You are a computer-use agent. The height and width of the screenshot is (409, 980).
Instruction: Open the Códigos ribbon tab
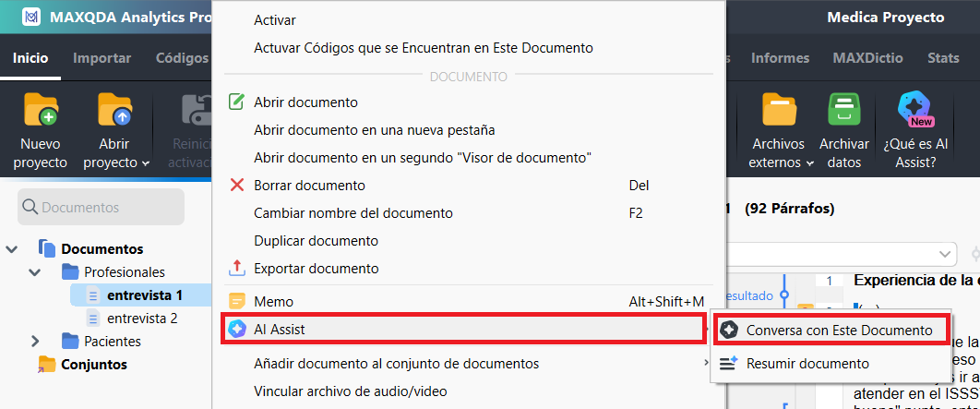(x=182, y=57)
